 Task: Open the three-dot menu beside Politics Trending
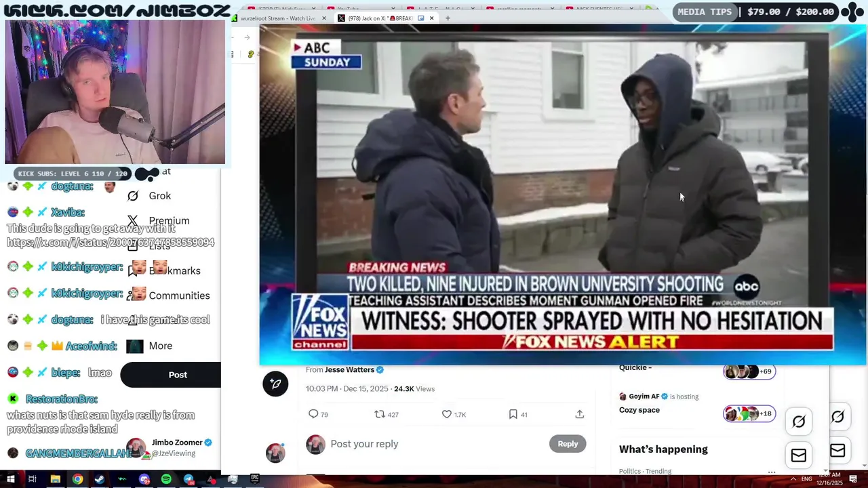[x=772, y=472]
